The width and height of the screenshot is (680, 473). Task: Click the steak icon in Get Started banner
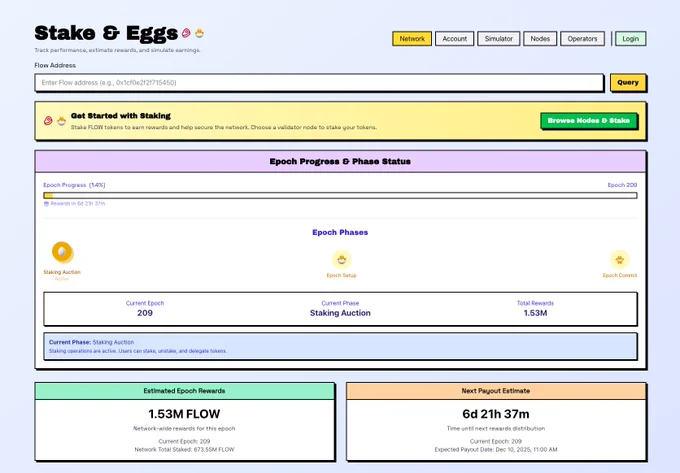click(48, 121)
